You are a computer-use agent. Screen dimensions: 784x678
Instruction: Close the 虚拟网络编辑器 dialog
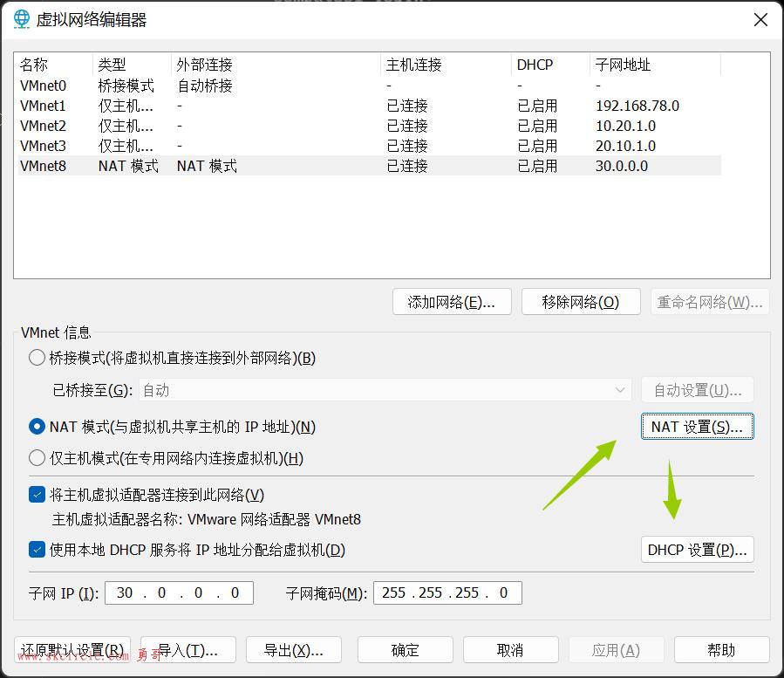click(x=760, y=20)
